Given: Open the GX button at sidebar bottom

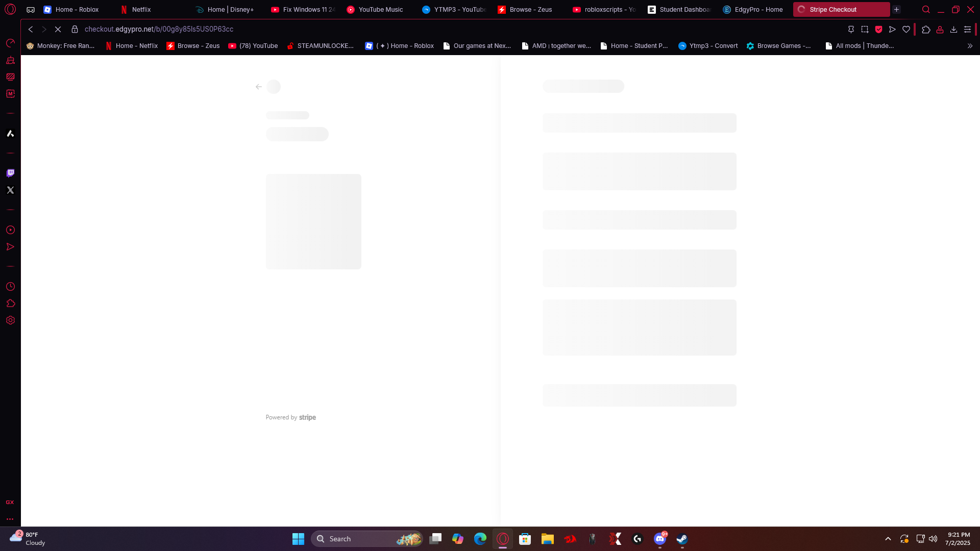Looking at the screenshot, I should coord(10,503).
